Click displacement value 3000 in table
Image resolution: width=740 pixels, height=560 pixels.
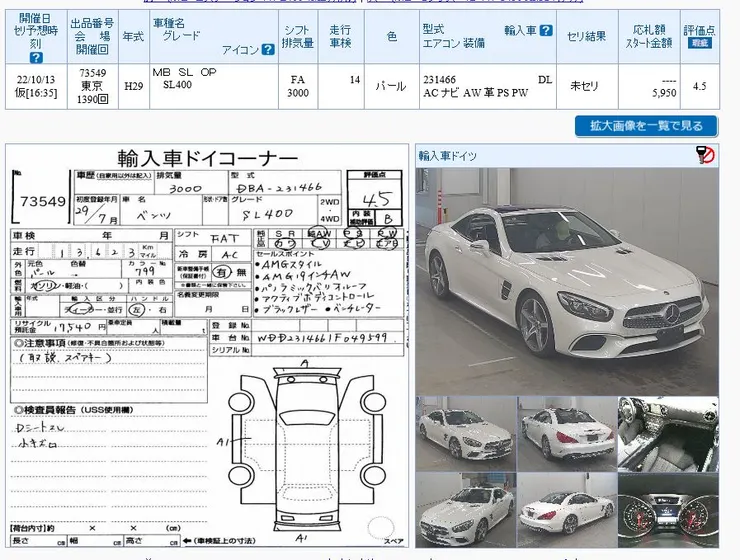[298, 92]
